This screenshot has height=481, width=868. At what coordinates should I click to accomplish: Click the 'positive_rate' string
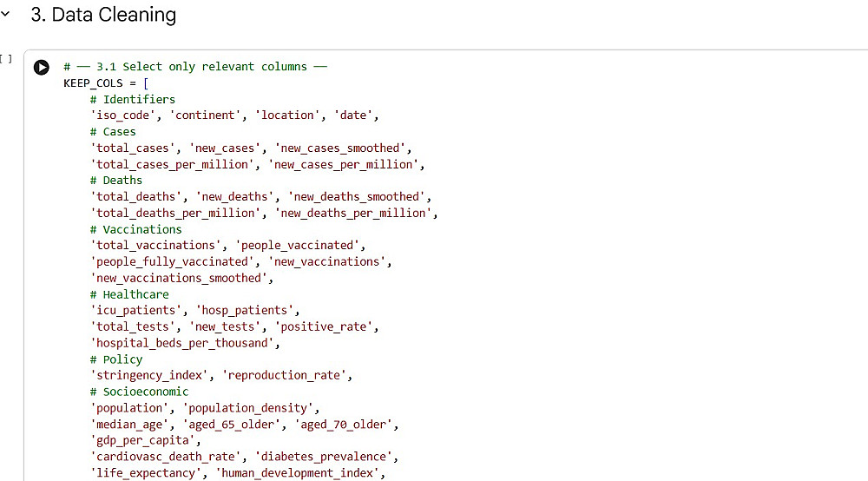323,326
